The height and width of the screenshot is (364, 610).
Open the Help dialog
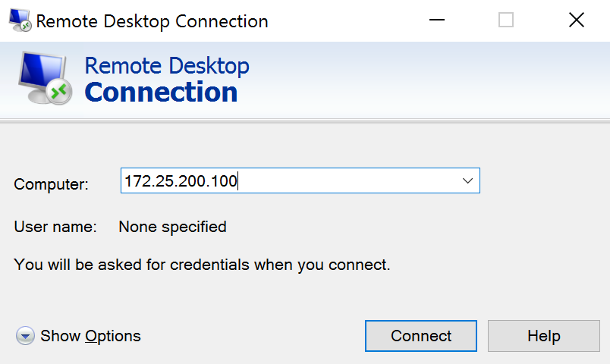[544, 336]
